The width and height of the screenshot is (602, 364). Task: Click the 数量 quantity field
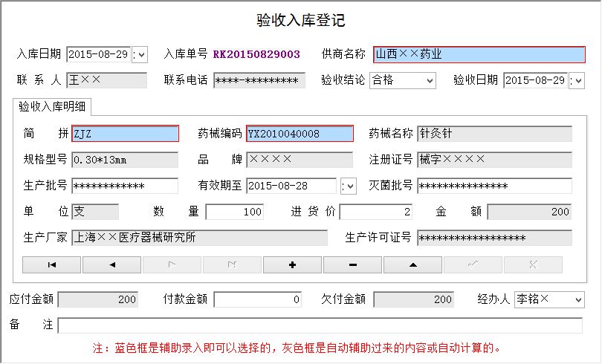click(235, 212)
